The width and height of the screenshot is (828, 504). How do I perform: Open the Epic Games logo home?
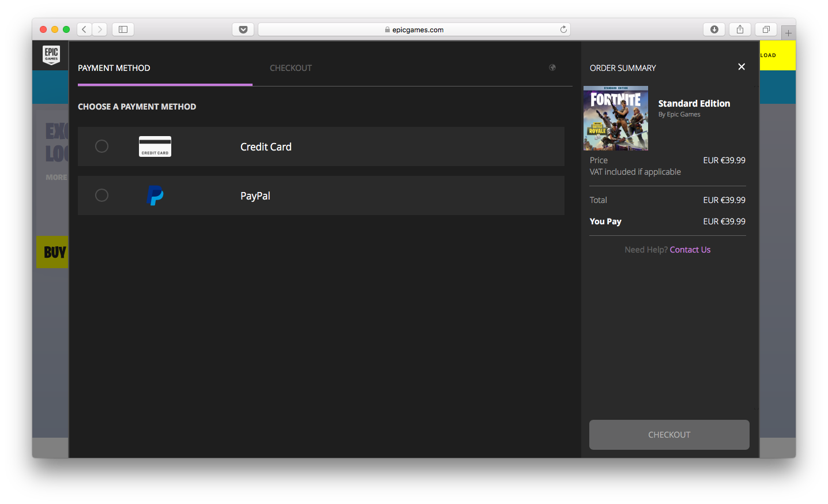coord(51,55)
